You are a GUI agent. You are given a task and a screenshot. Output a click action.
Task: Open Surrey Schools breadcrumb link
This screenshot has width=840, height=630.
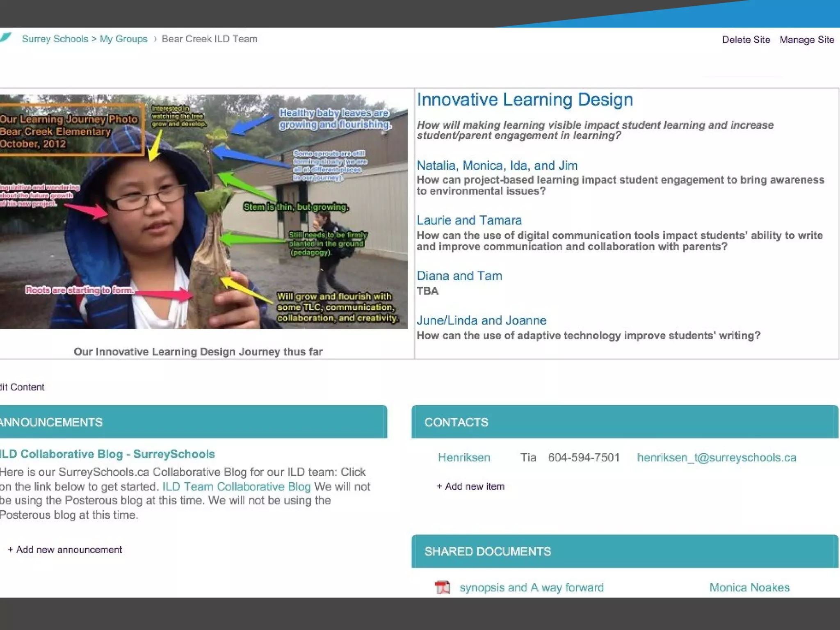click(55, 39)
